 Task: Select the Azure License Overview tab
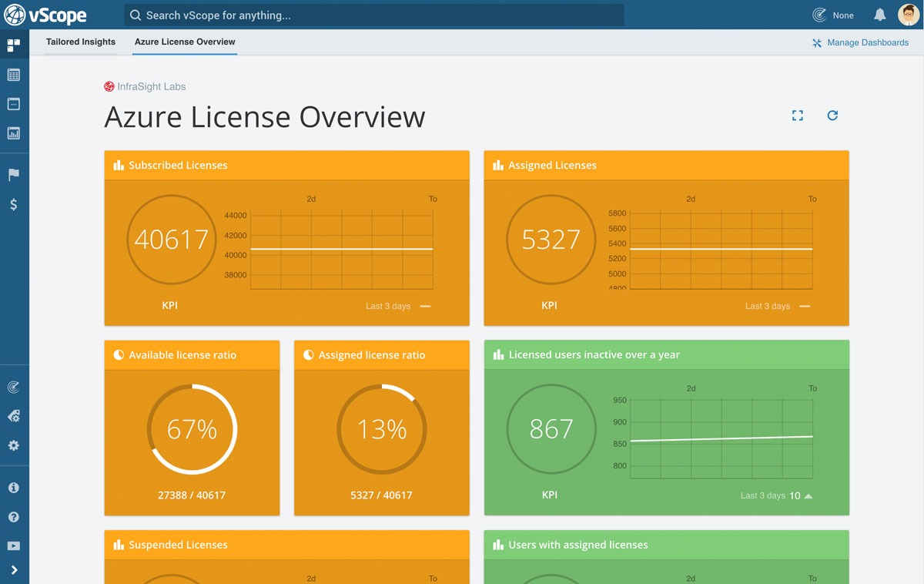tap(185, 42)
